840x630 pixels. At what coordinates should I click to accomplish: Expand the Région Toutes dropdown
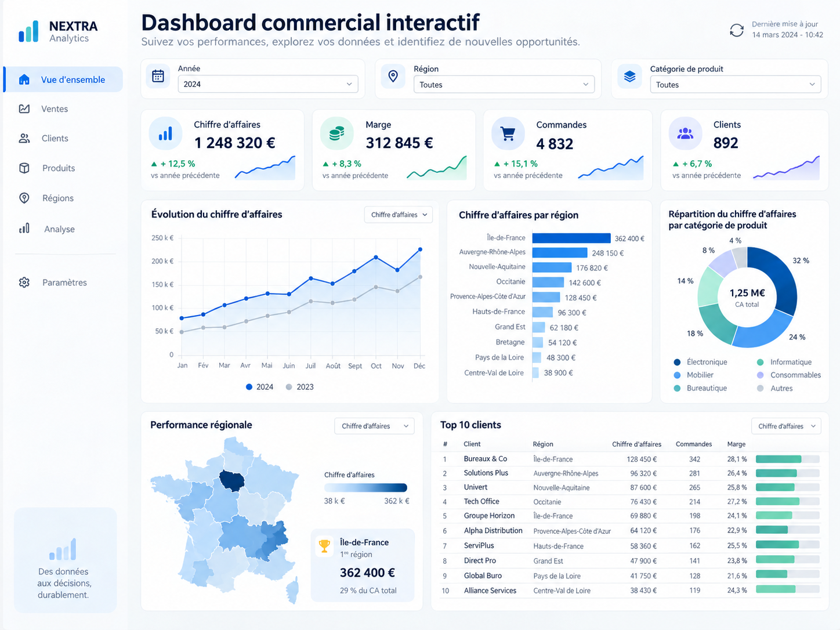coord(504,85)
